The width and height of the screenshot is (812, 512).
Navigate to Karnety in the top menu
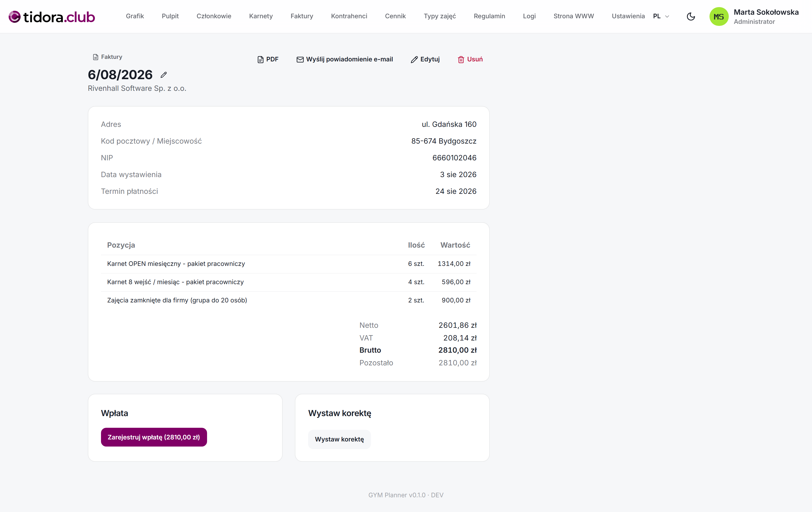[x=261, y=16]
